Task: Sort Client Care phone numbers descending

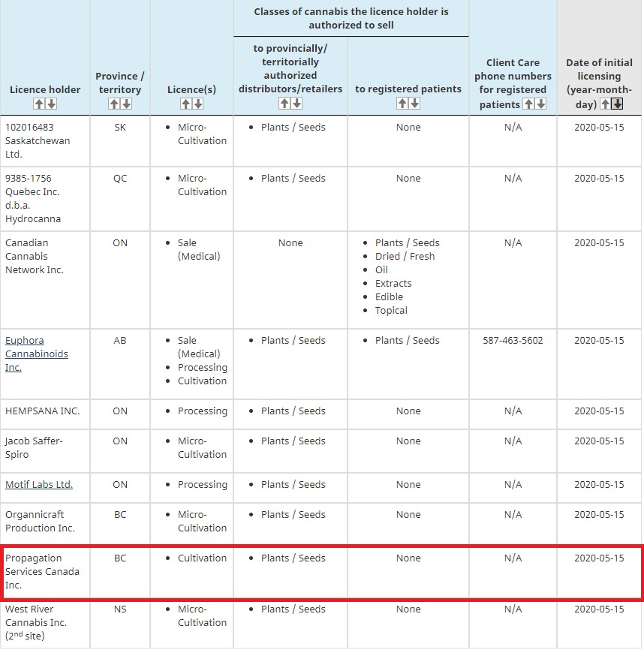Action: 540,104
